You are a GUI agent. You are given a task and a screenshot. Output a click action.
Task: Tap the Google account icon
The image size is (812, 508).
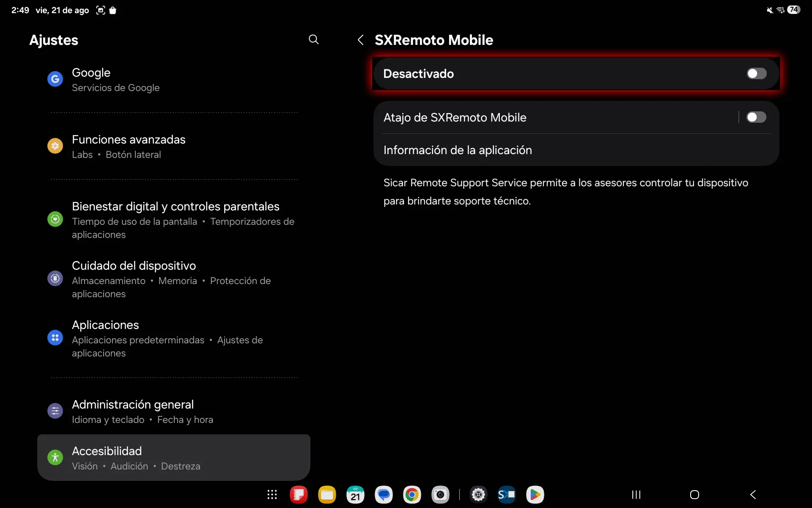coord(55,79)
